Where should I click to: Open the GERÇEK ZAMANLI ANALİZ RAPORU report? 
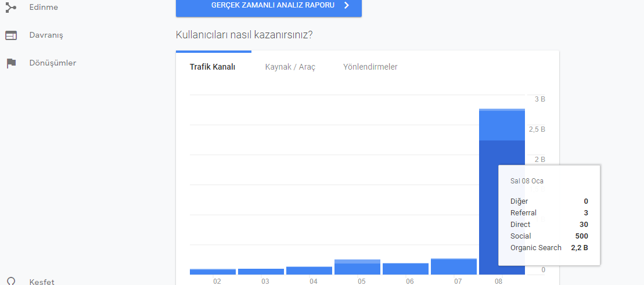pyautogui.click(x=269, y=6)
